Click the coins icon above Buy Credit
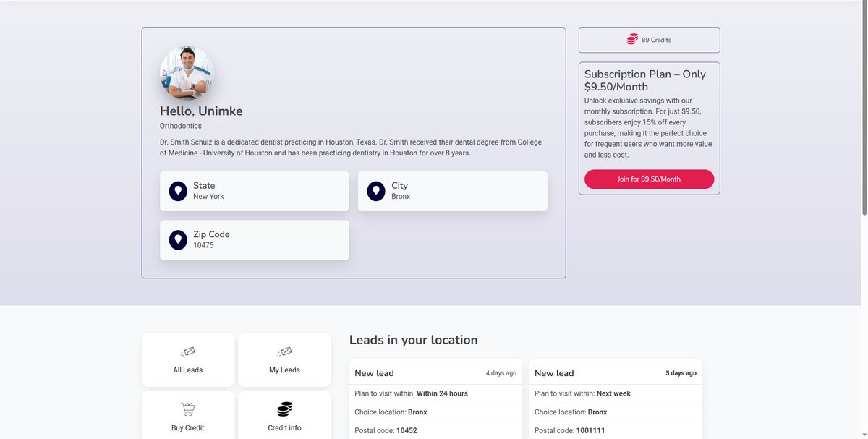 point(188,409)
